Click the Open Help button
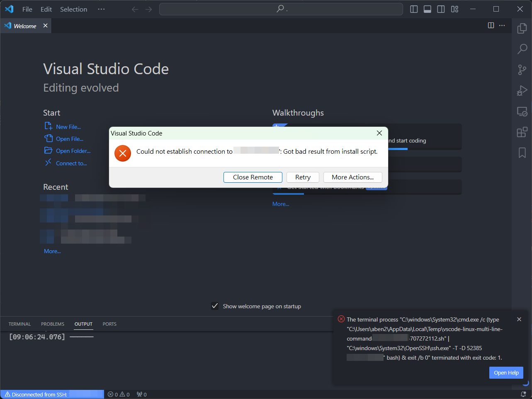This screenshot has width=532, height=399. point(506,373)
